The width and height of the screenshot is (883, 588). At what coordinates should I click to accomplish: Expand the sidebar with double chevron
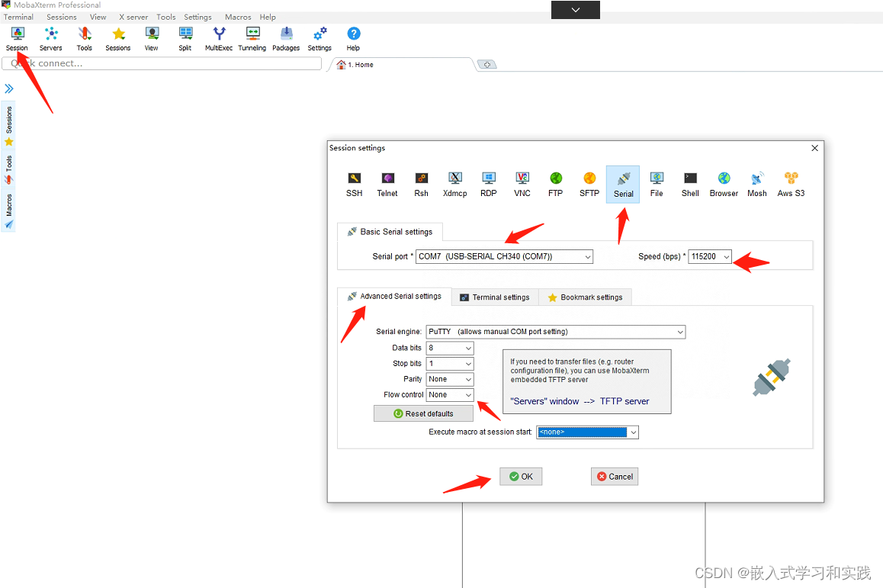pyautogui.click(x=9, y=88)
